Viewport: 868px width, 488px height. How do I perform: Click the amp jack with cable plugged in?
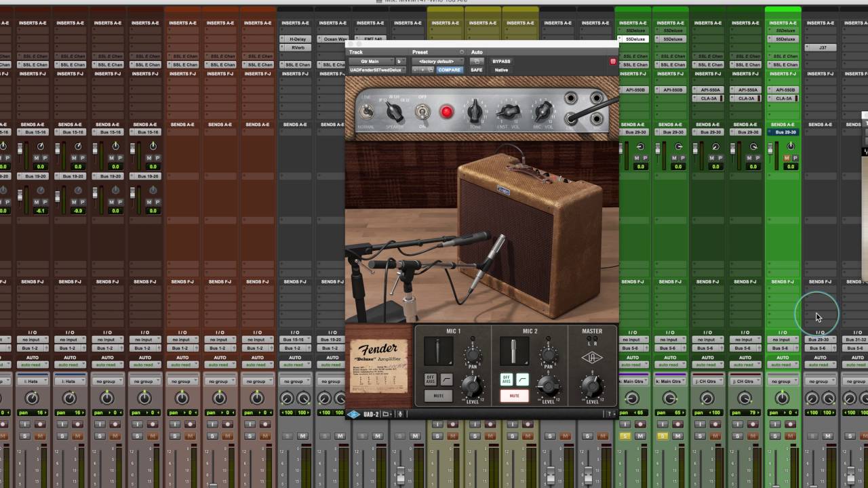pyautogui.click(x=571, y=119)
